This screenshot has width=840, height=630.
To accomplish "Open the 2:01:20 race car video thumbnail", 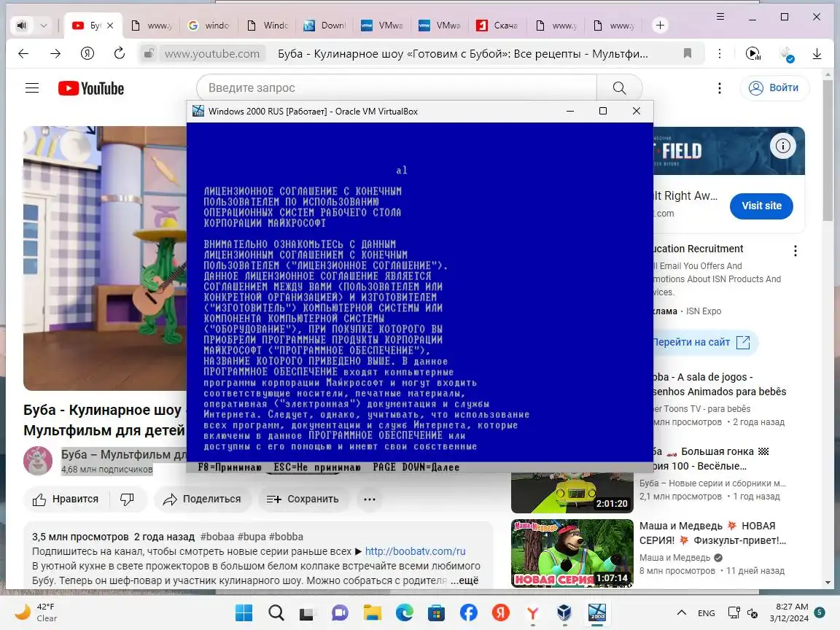I will (572, 493).
